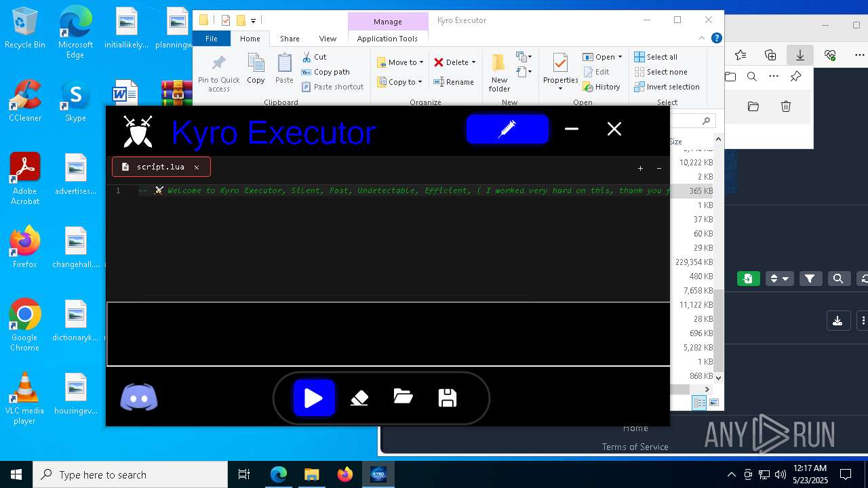Click Cut in the Clipboard group
868x488 pixels.
coord(314,57)
